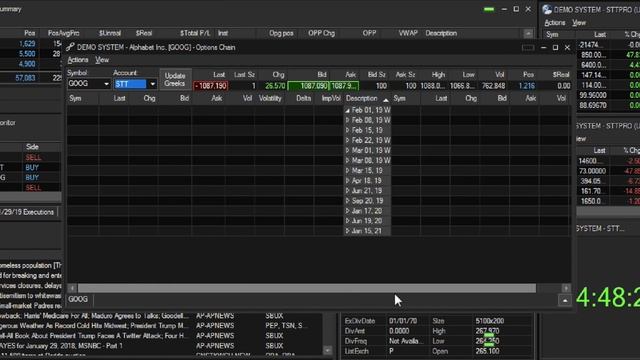Click the Vol value 762,848

(x=493, y=86)
